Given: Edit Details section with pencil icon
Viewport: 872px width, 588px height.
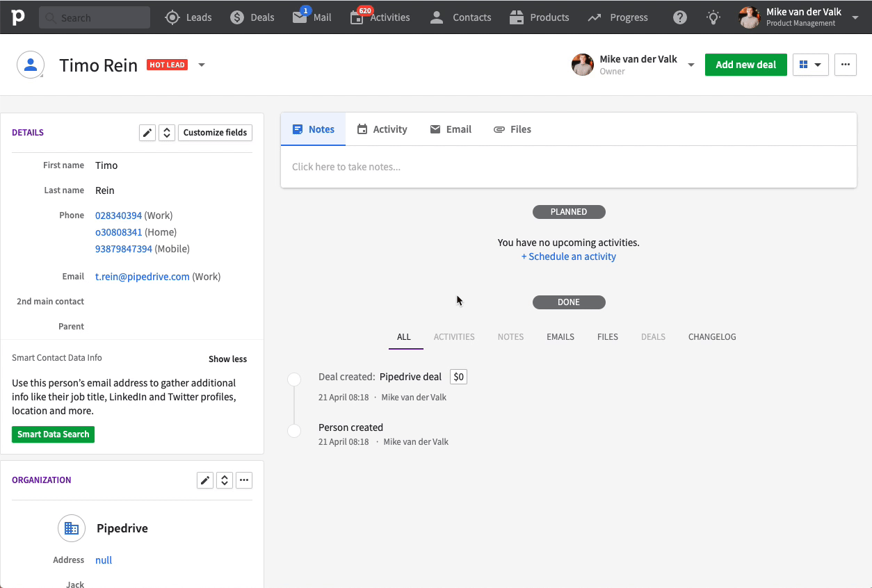Looking at the screenshot, I should point(147,133).
